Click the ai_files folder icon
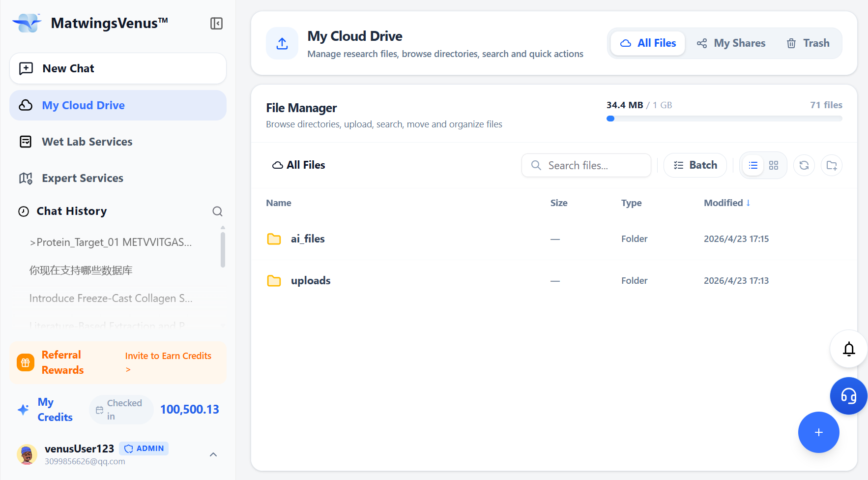Image resolution: width=868 pixels, height=480 pixels. [x=274, y=239]
